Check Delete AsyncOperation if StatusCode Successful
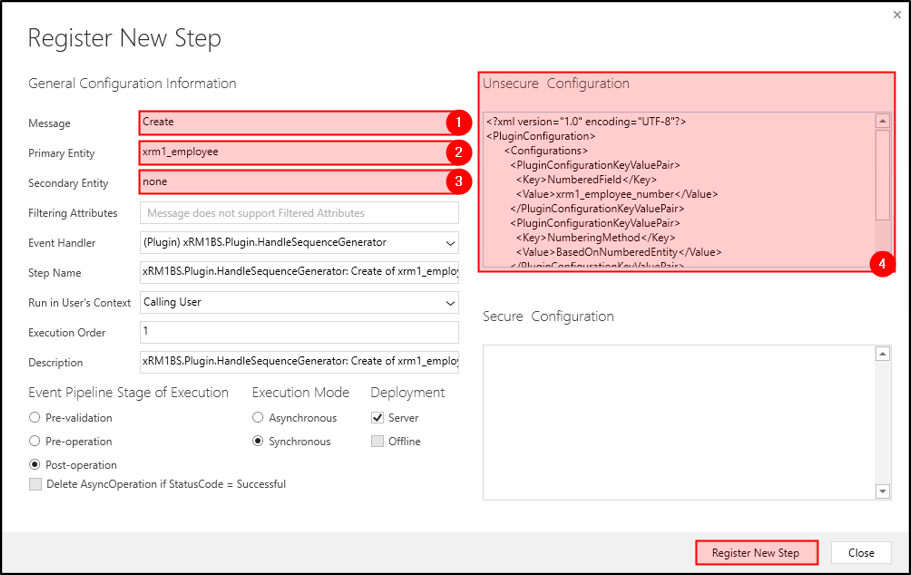 (36, 484)
